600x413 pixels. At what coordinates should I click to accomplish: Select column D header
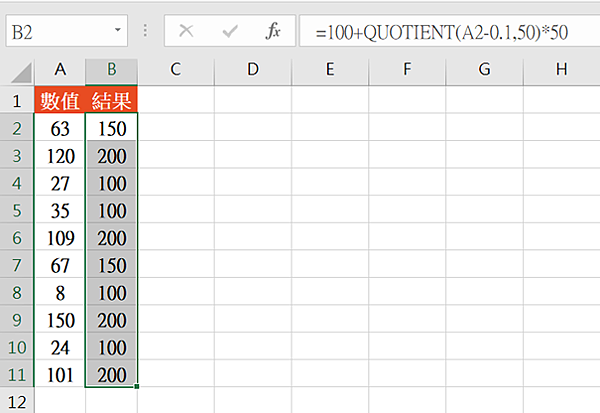[253, 70]
